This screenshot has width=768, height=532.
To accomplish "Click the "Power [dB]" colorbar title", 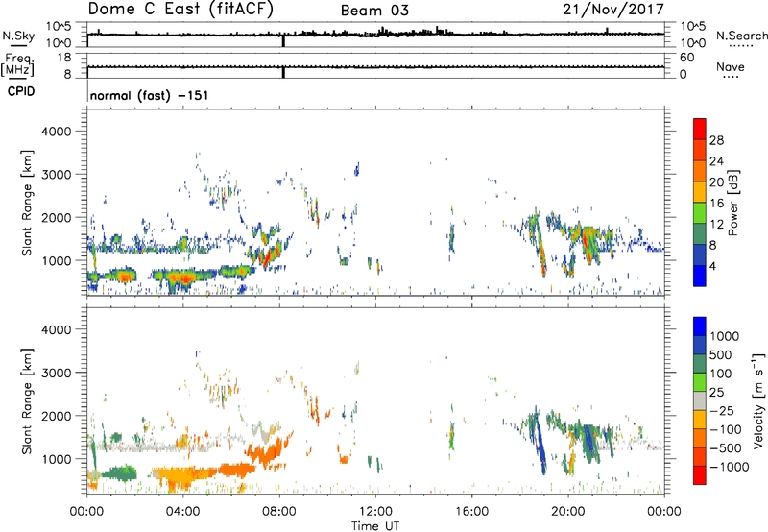I will coord(733,203).
